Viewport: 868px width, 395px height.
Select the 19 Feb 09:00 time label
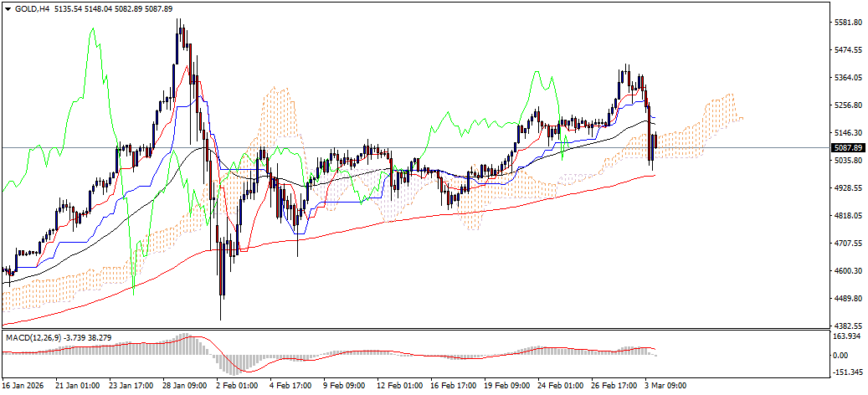506,384
